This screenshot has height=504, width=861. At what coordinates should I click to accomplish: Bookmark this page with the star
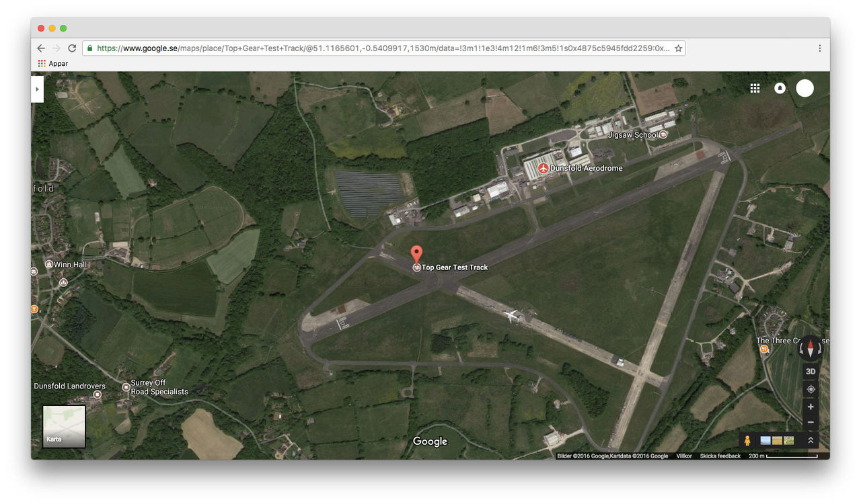(678, 48)
